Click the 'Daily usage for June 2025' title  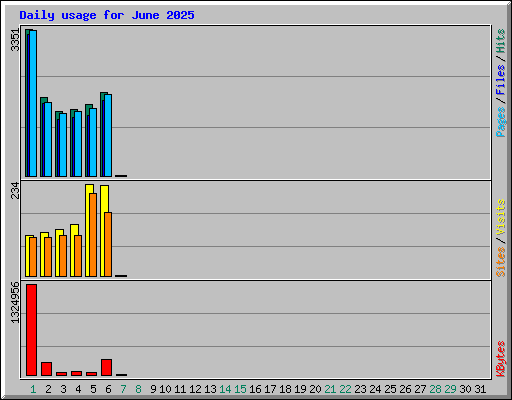pos(107,15)
